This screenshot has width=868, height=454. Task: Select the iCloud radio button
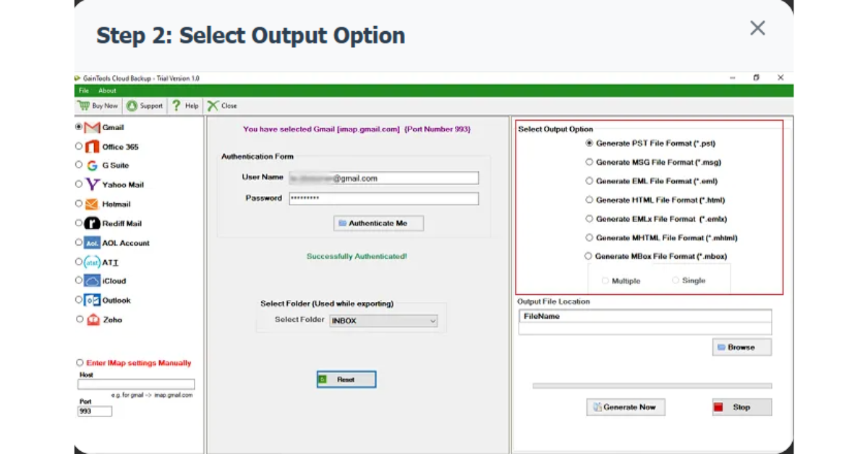[x=79, y=280]
